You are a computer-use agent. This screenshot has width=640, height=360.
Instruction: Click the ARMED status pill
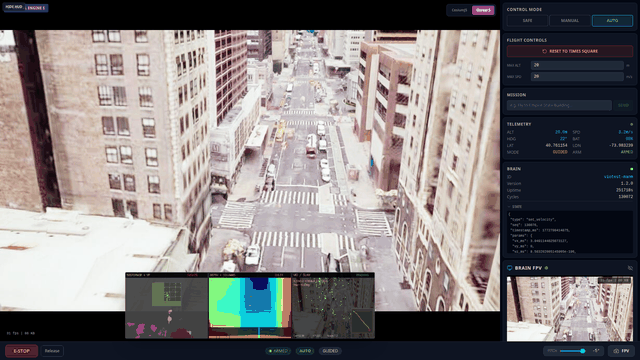coord(278,351)
